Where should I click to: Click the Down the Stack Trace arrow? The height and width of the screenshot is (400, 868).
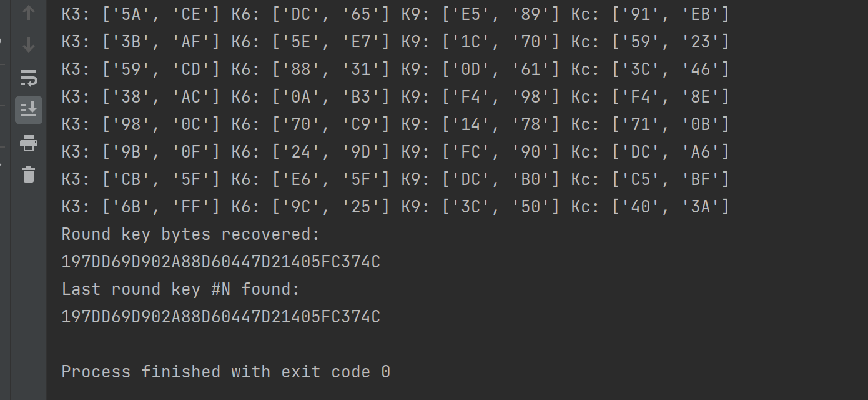click(x=28, y=45)
